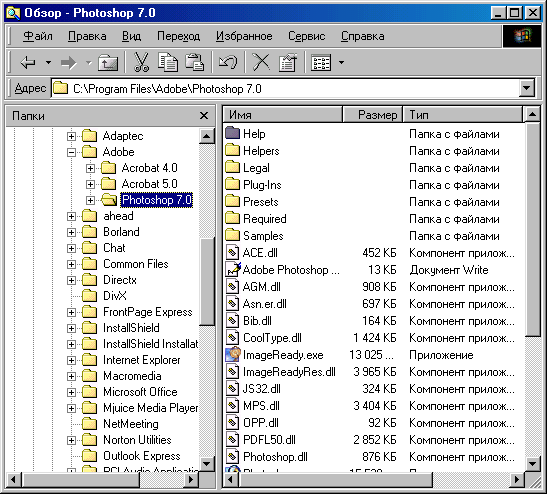The width and height of the screenshot is (547, 494).
Task: Expand the Borland folder node
Action: tap(71, 232)
